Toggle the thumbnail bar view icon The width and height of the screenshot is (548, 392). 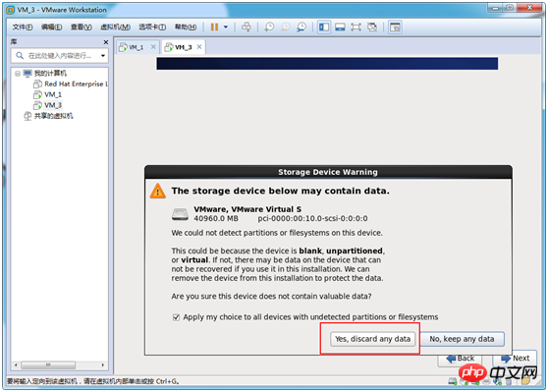340,27
